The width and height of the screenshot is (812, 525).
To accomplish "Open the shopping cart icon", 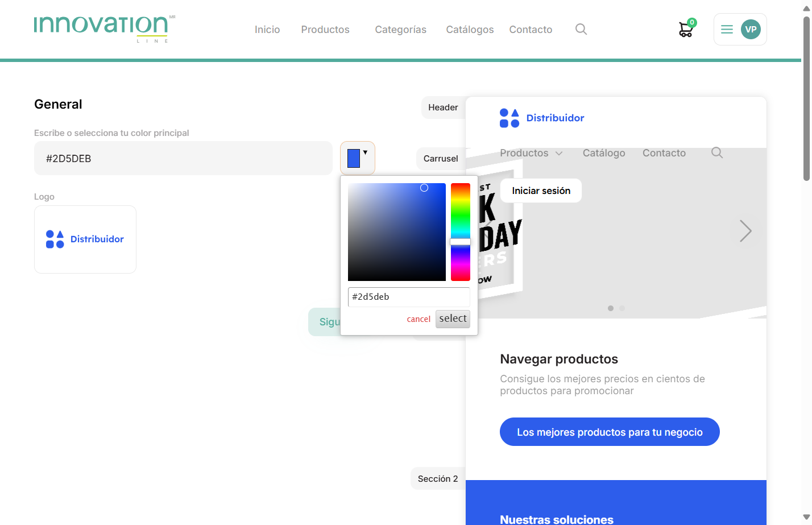I will (686, 29).
